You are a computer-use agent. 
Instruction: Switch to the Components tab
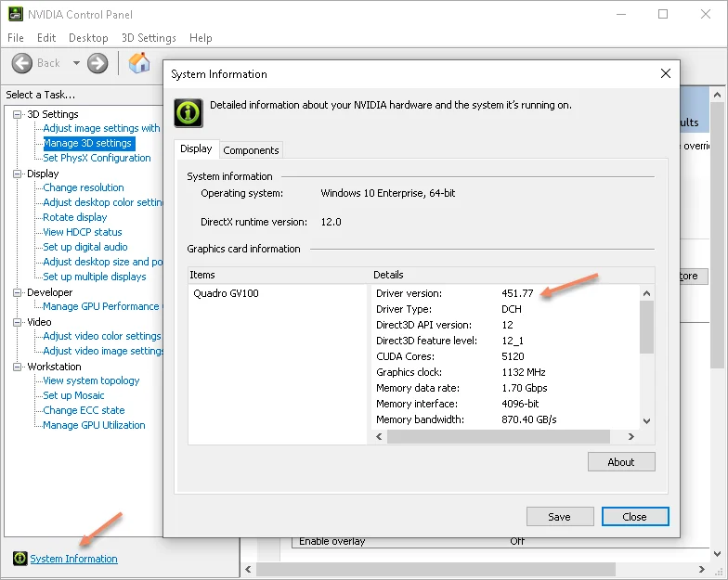pos(251,150)
